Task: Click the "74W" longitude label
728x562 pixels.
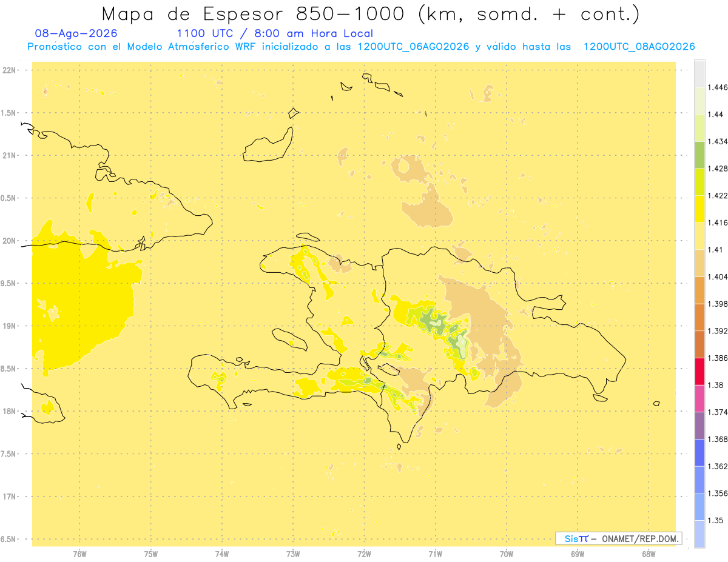Action: pyautogui.click(x=222, y=554)
